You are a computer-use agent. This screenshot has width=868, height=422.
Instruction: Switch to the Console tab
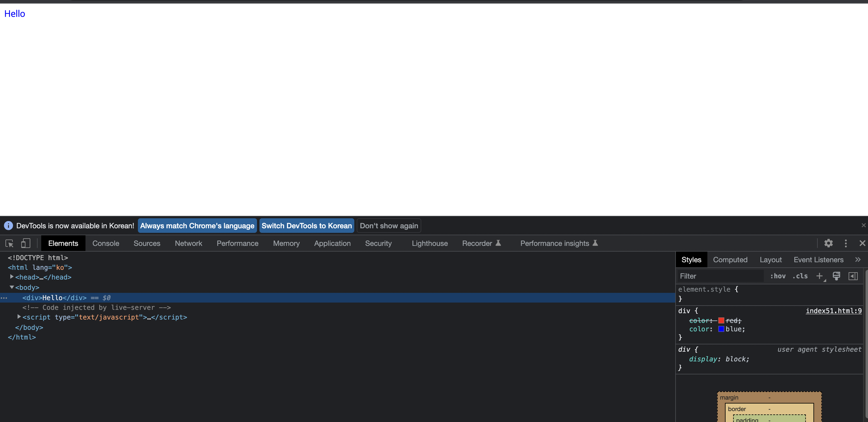tap(106, 243)
